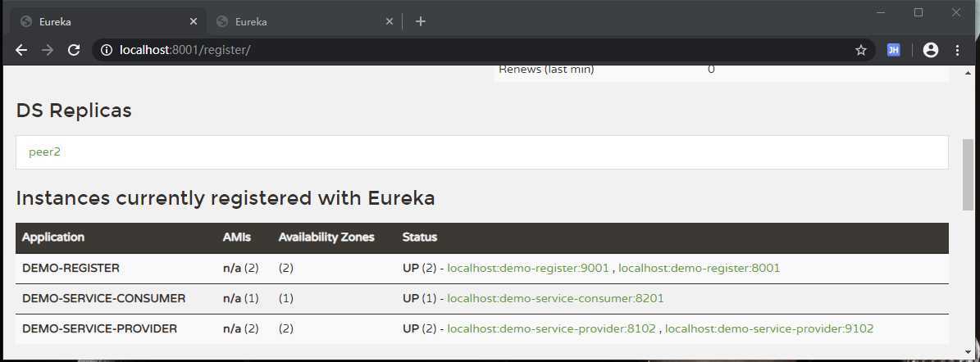Open localhost:demo-service-provider:8102 instance link
This screenshot has height=362, width=980.
(551, 328)
